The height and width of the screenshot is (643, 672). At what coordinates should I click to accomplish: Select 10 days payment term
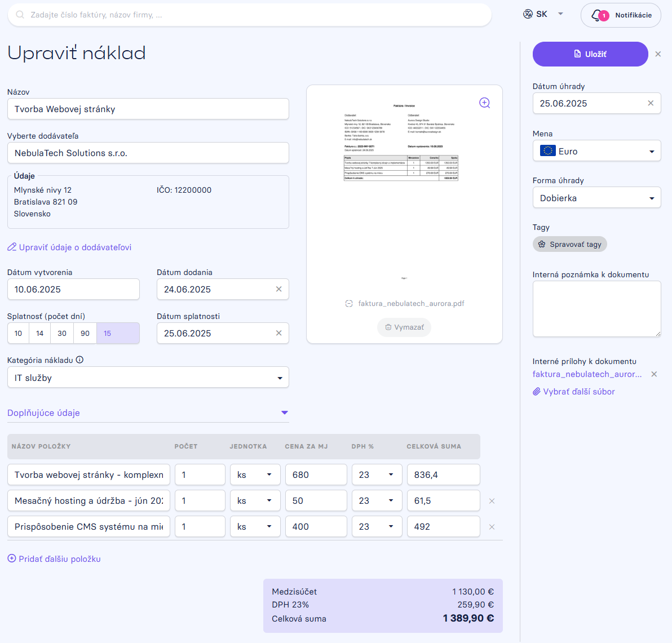[x=19, y=333]
